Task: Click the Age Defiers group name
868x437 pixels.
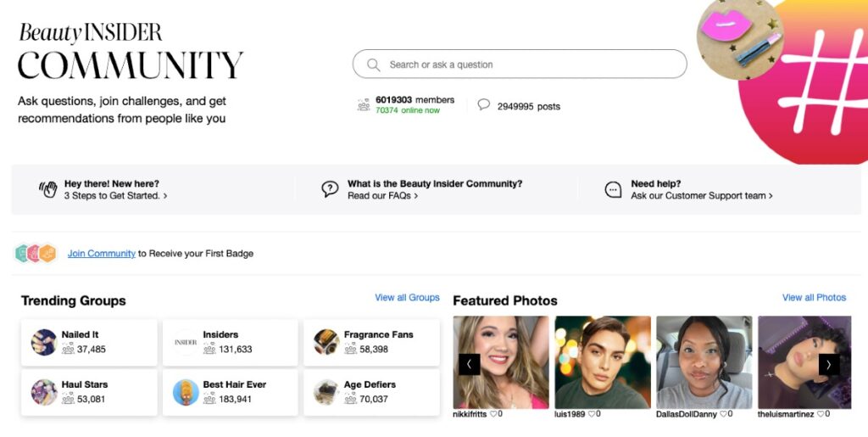Action: click(x=370, y=384)
